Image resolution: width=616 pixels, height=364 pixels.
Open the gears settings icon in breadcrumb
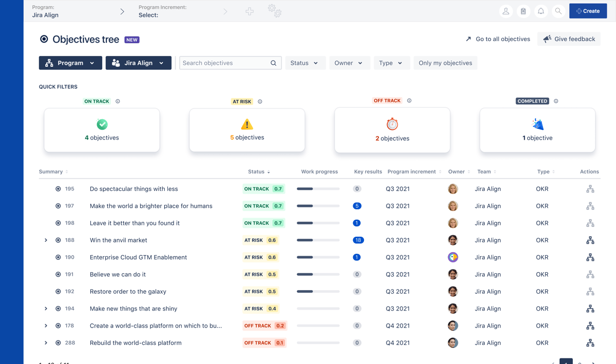point(275,11)
